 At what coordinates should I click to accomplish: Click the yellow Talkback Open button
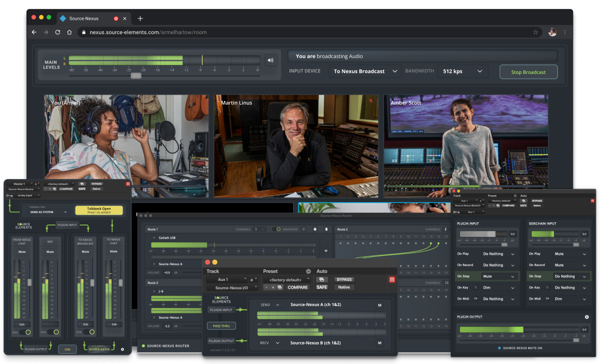99,211
